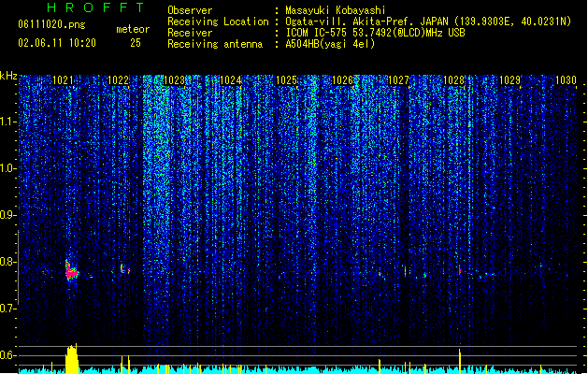Click the Observer name Masayuki Kobayashi

pyautogui.click(x=336, y=10)
